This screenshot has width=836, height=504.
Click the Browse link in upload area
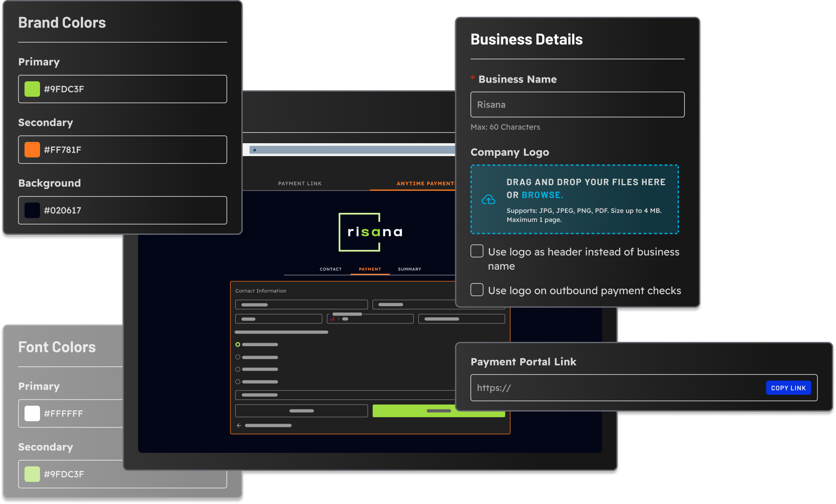(x=542, y=195)
